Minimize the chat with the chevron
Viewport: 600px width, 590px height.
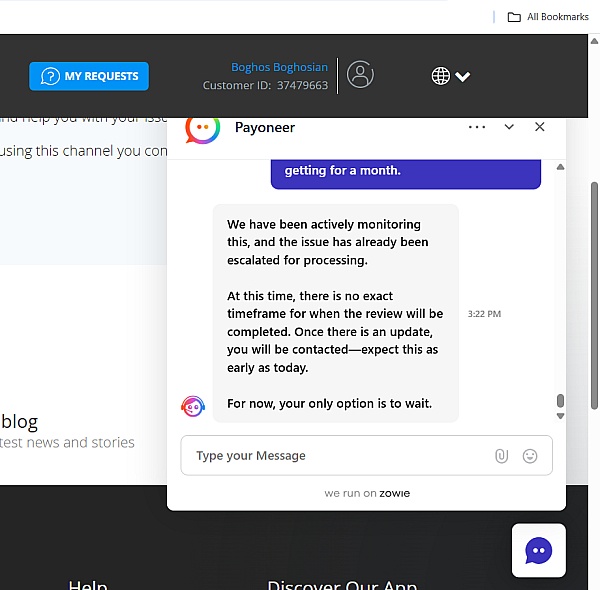click(509, 127)
